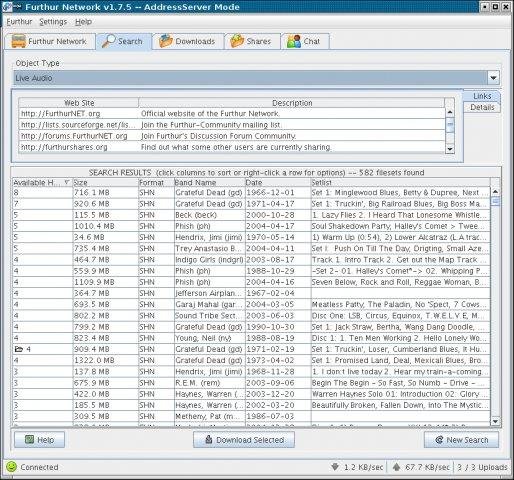This screenshot has height=480, width=514.
Task: Click the open folder icon in 909.4 MB row
Action: (x=19, y=349)
